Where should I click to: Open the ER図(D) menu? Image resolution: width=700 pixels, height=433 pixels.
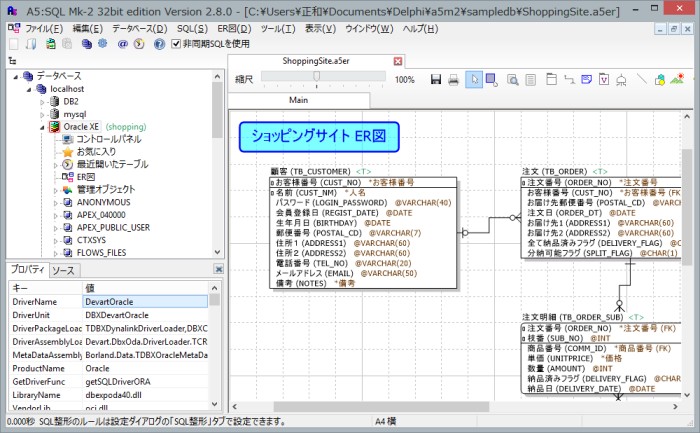[x=234, y=29]
